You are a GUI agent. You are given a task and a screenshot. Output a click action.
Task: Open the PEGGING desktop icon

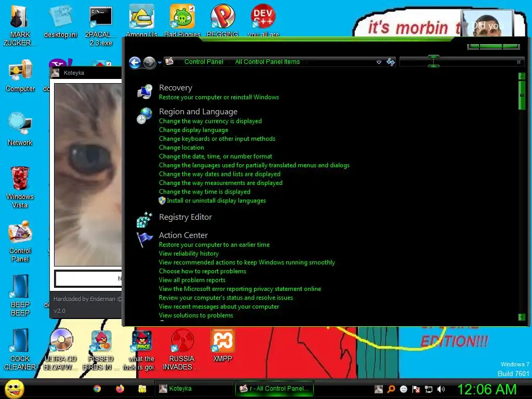point(222,21)
